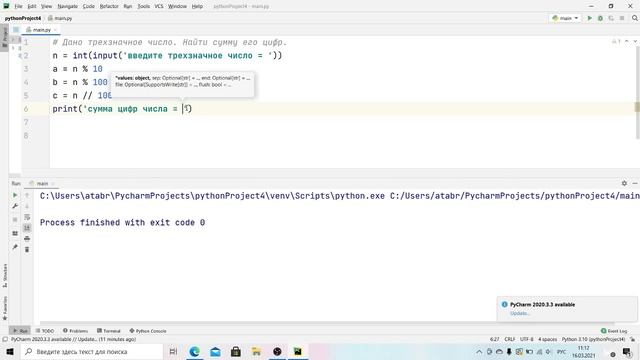Click Update link in PyCharm notification
This screenshot has height=360, width=640.
click(x=520, y=313)
